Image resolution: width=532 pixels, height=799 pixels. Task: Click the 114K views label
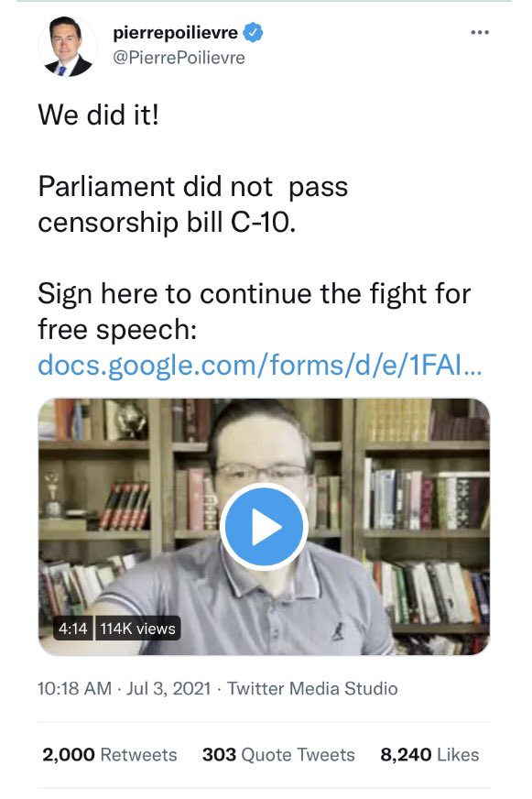[x=137, y=629]
